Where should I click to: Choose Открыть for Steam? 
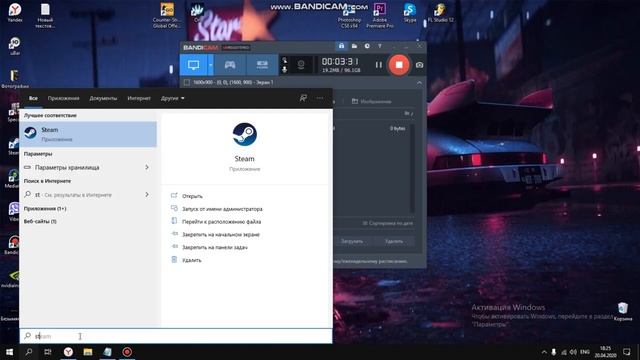click(192, 196)
